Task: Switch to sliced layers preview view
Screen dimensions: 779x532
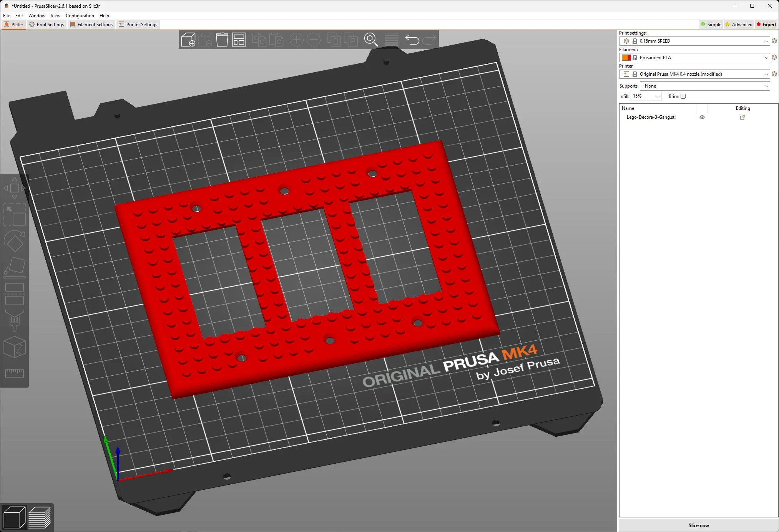Action: (40, 517)
